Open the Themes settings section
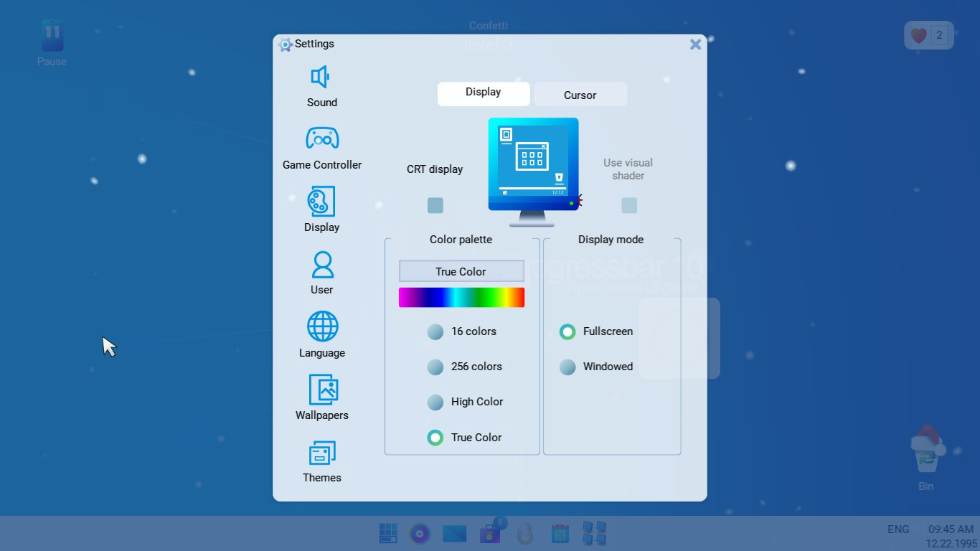This screenshot has width=980, height=551. tap(321, 459)
